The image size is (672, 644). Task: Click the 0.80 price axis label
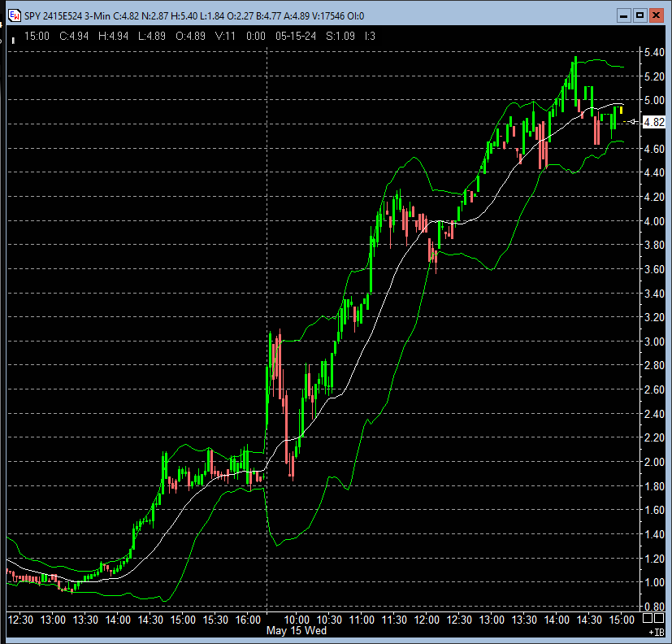(654, 607)
